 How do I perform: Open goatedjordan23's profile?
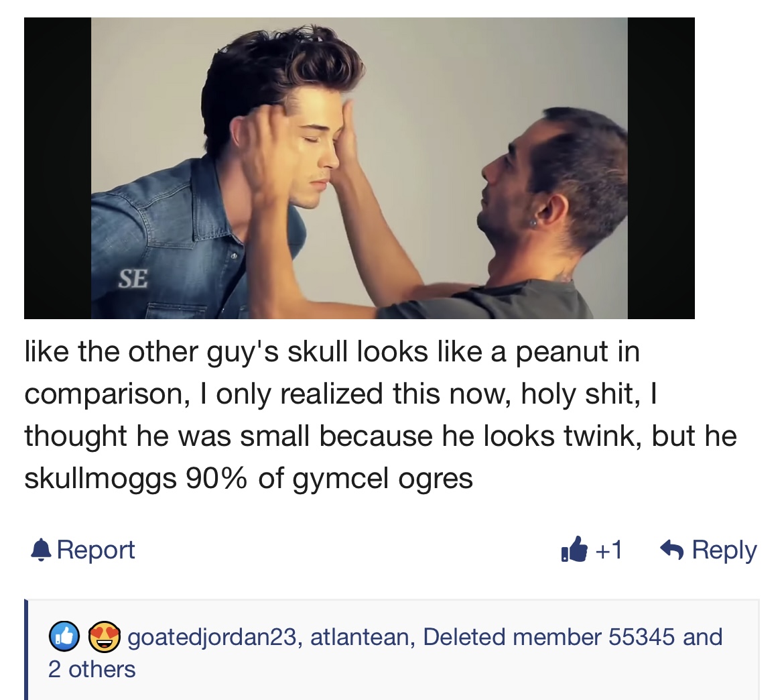[x=212, y=637]
